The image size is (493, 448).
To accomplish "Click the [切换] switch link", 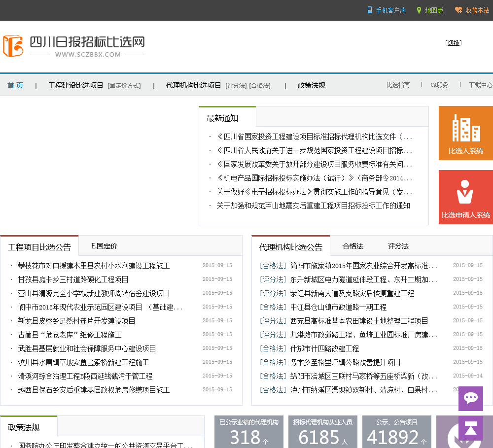I will pyautogui.click(x=453, y=43).
